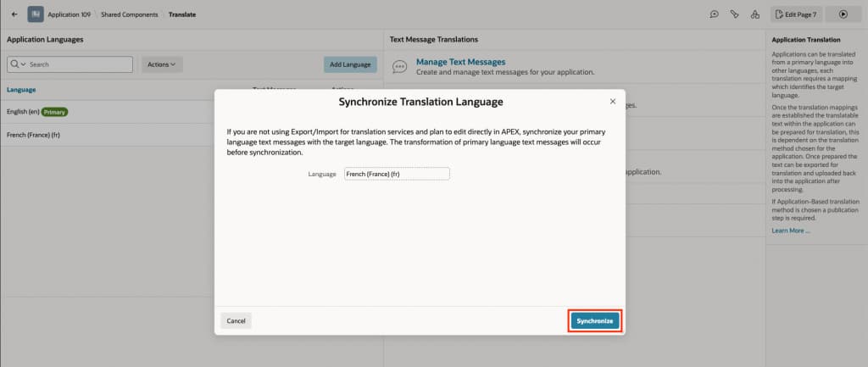The height and width of the screenshot is (367, 868).
Task: Run the application with the play icon
Action: 843,14
